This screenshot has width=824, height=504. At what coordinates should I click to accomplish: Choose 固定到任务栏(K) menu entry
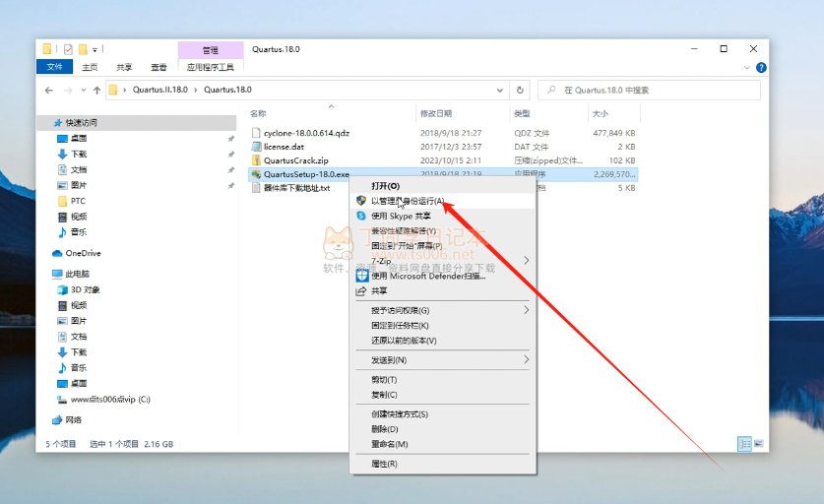[x=442, y=325]
